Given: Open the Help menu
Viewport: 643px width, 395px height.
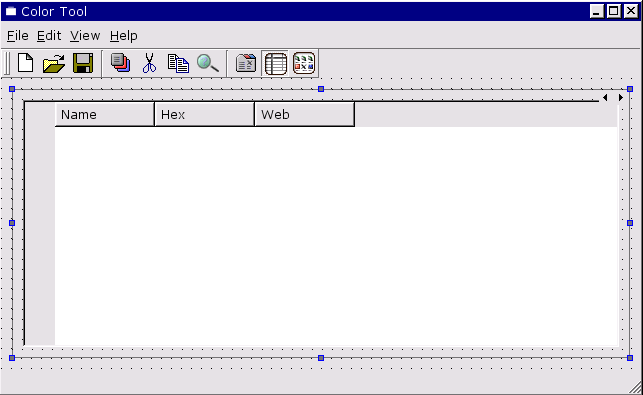Looking at the screenshot, I should click(x=123, y=36).
